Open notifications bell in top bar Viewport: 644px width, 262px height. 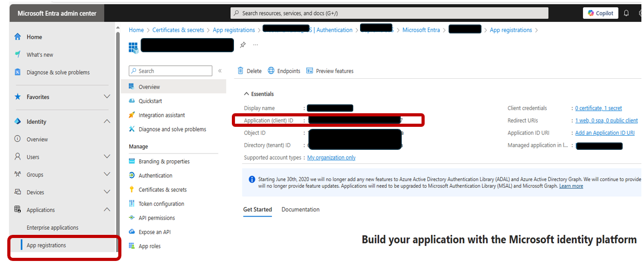pos(626,13)
